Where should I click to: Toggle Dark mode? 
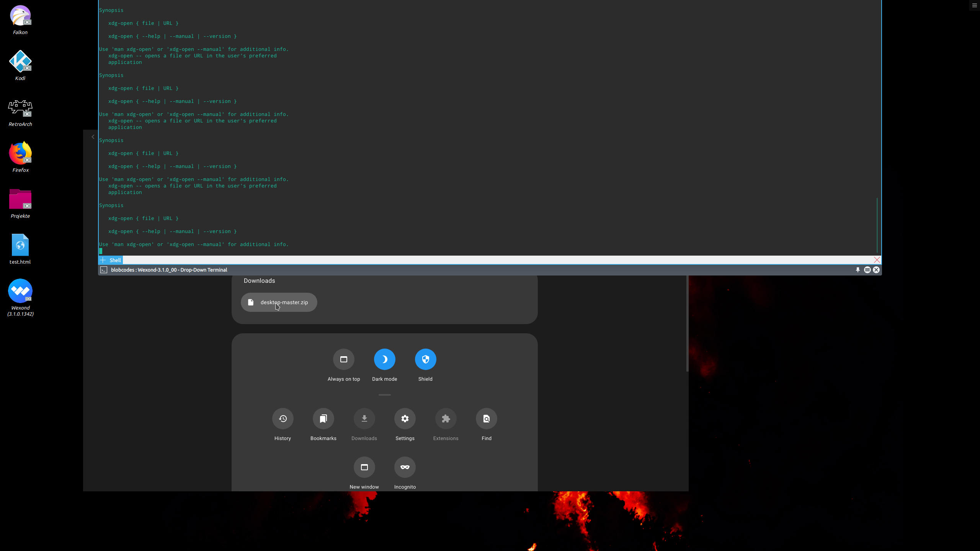[384, 359]
